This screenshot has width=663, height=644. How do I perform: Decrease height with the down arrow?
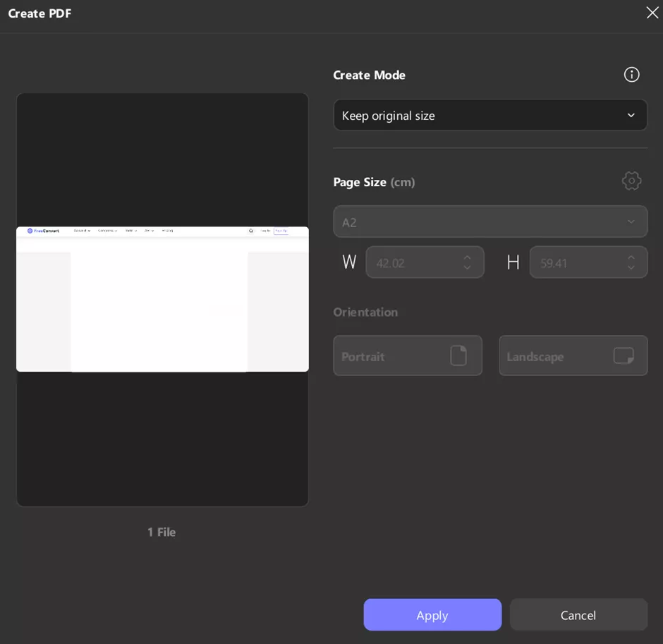631,268
